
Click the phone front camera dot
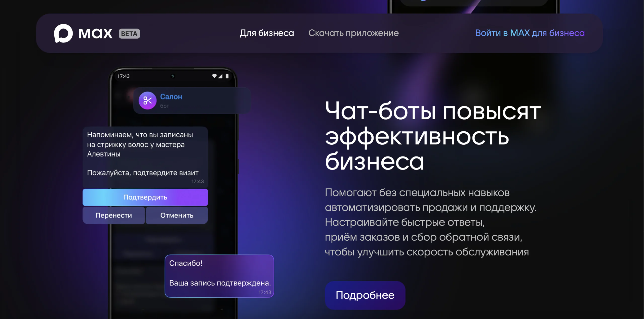(x=173, y=76)
